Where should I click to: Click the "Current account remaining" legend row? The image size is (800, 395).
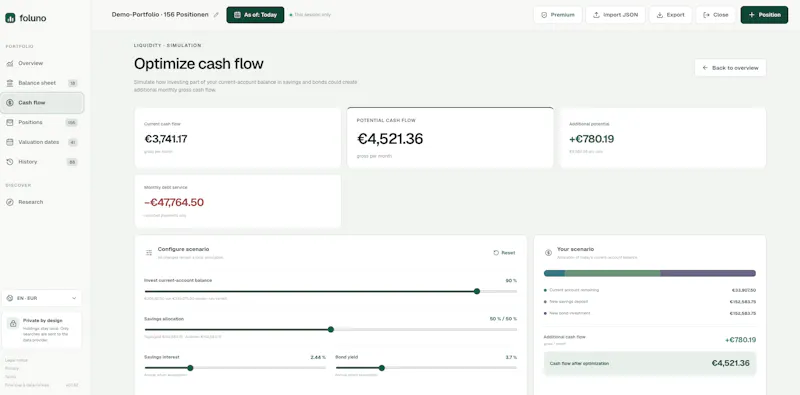(650, 290)
